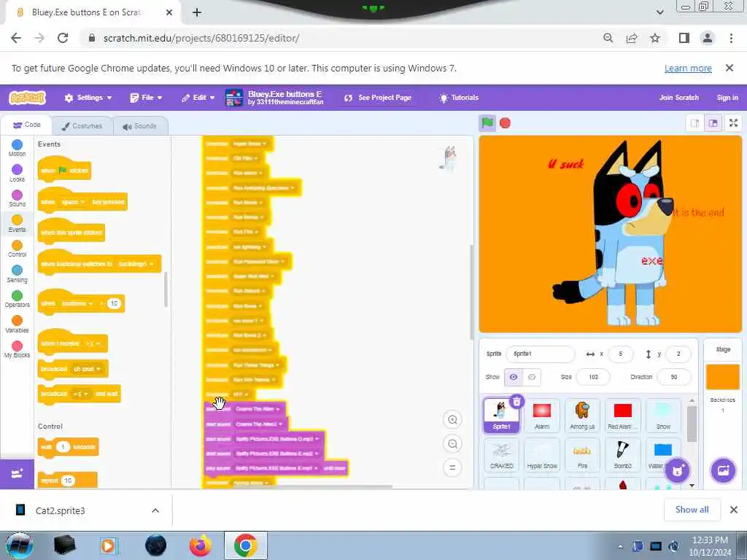The width and height of the screenshot is (747, 560).
Task: Select the Looks block category
Action: point(18,174)
